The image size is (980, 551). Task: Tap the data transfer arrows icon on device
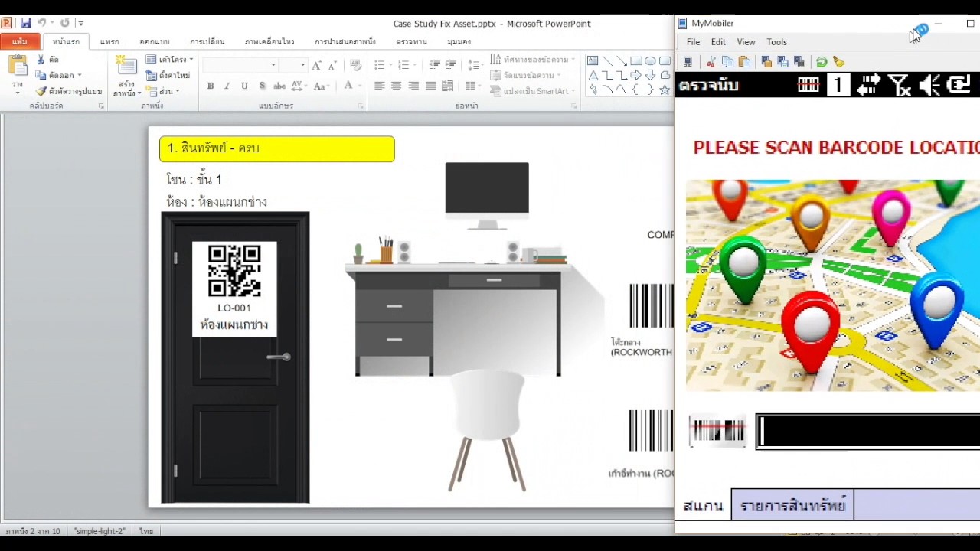click(868, 85)
